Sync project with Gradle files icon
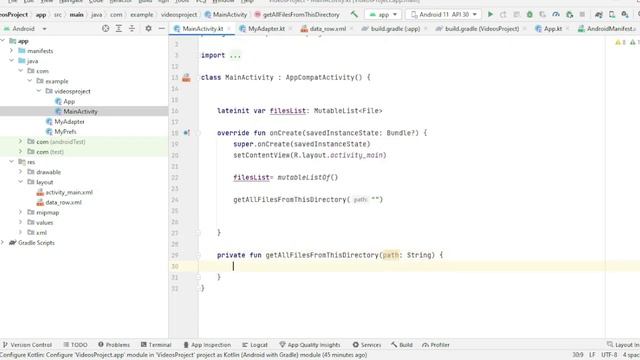This screenshot has width=640, height=360. point(599,14)
